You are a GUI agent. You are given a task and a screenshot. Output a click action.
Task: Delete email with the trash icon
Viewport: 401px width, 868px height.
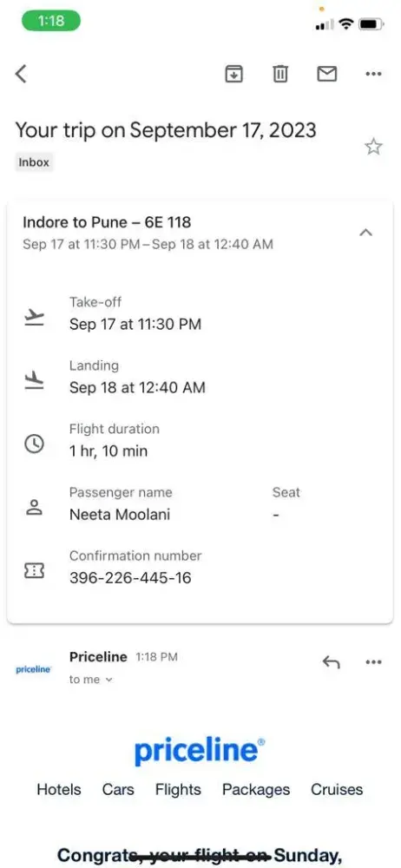(x=281, y=74)
